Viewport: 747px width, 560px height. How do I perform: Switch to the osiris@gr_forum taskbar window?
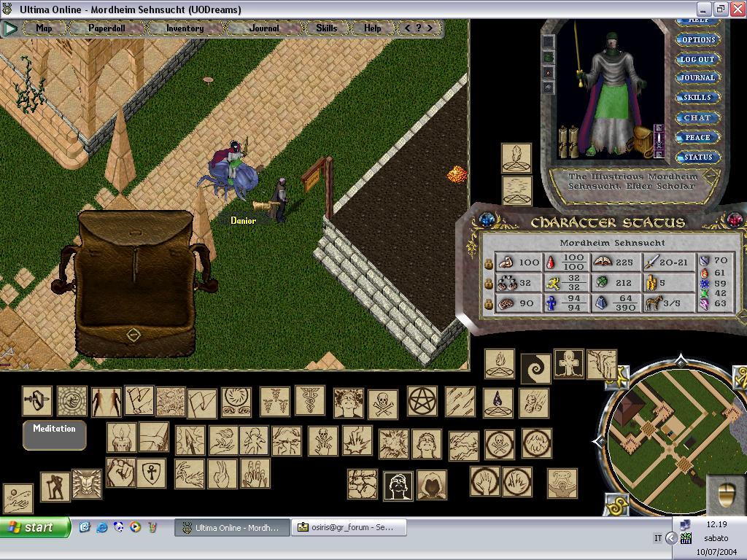coord(349,528)
